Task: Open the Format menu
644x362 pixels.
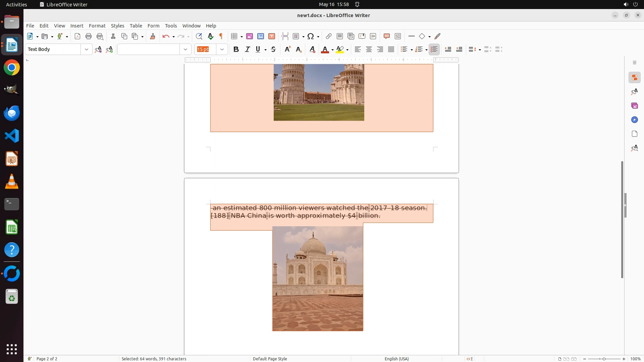Action: [97, 26]
